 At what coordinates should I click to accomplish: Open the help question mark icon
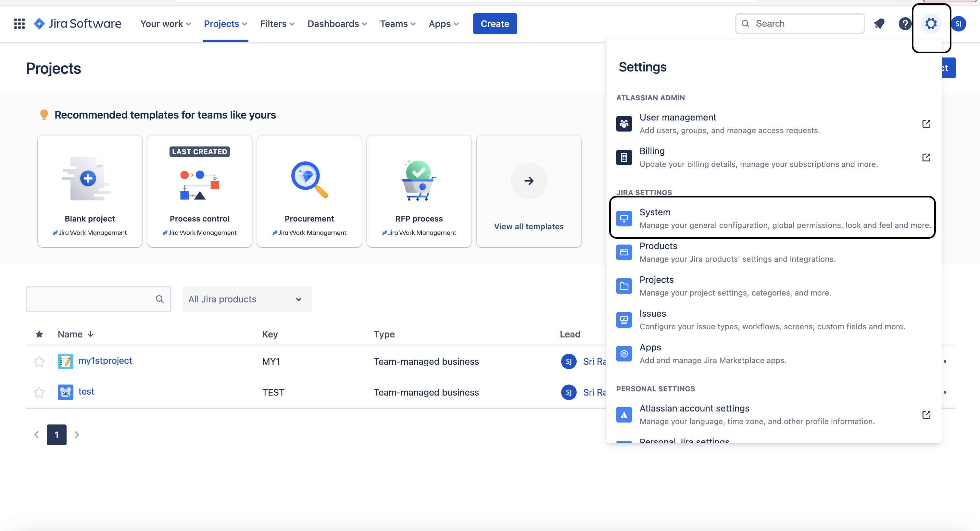point(905,24)
